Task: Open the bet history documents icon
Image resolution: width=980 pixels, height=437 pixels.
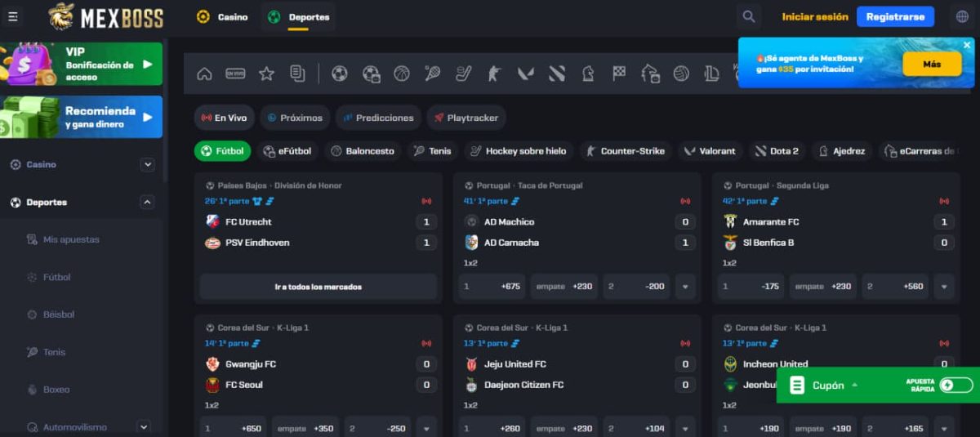Action: (x=297, y=74)
